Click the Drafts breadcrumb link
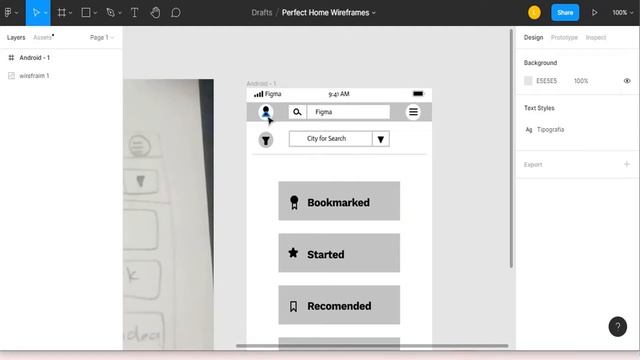Screen dimensions: 640x360 pyautogui.click(x=262, y=13)
